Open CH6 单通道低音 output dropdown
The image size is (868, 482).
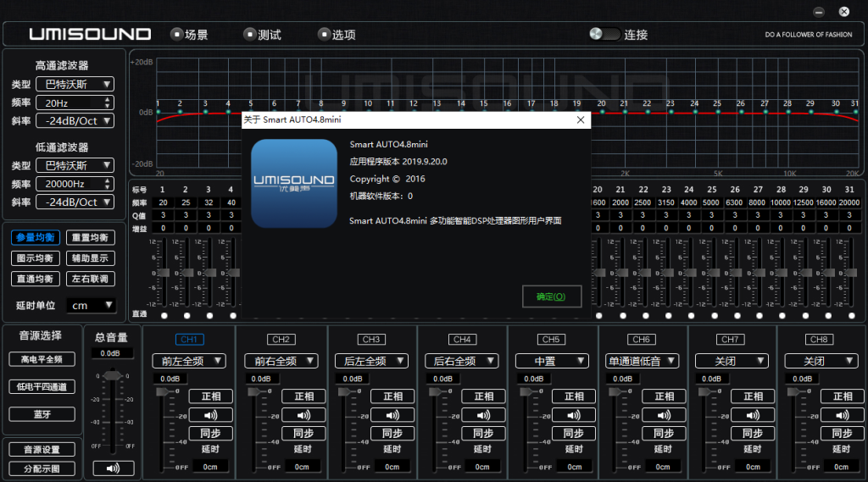(x=642, y=361)
